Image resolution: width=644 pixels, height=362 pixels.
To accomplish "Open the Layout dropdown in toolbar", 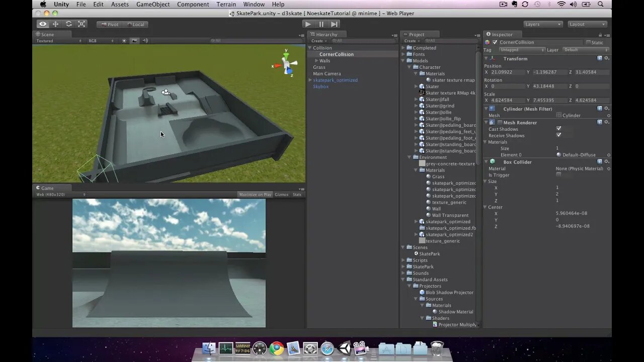I will click(x=587, y=24).
